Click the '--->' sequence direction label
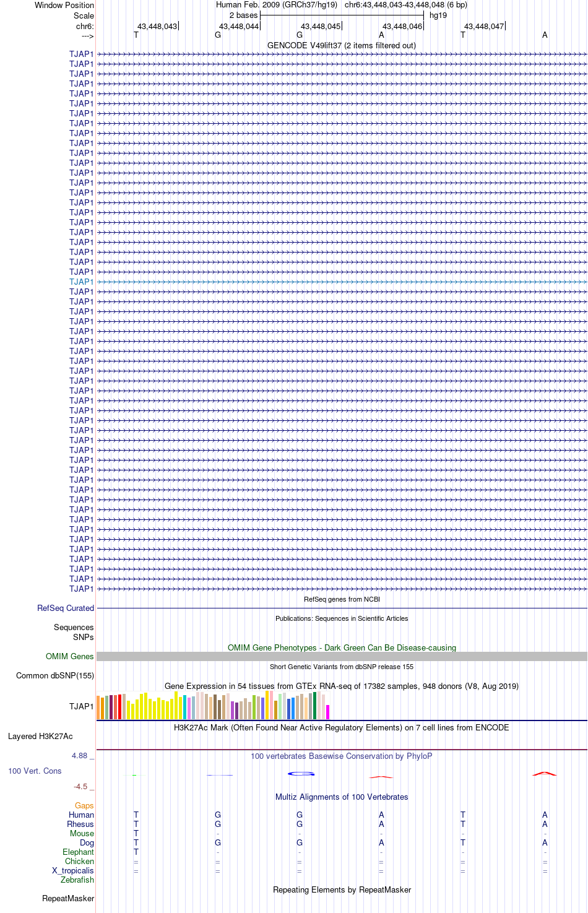 click(x=87, y=37)
